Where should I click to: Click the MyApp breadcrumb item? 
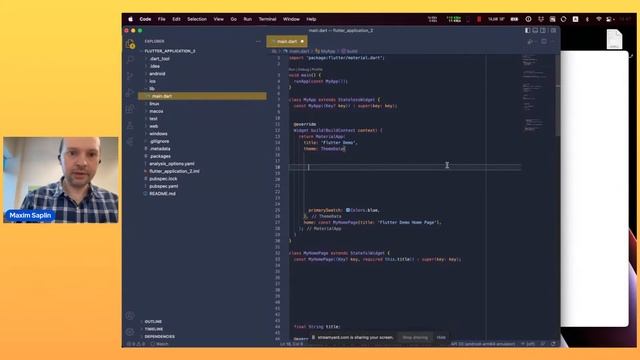pyautogui.click(x=326, y=51)
